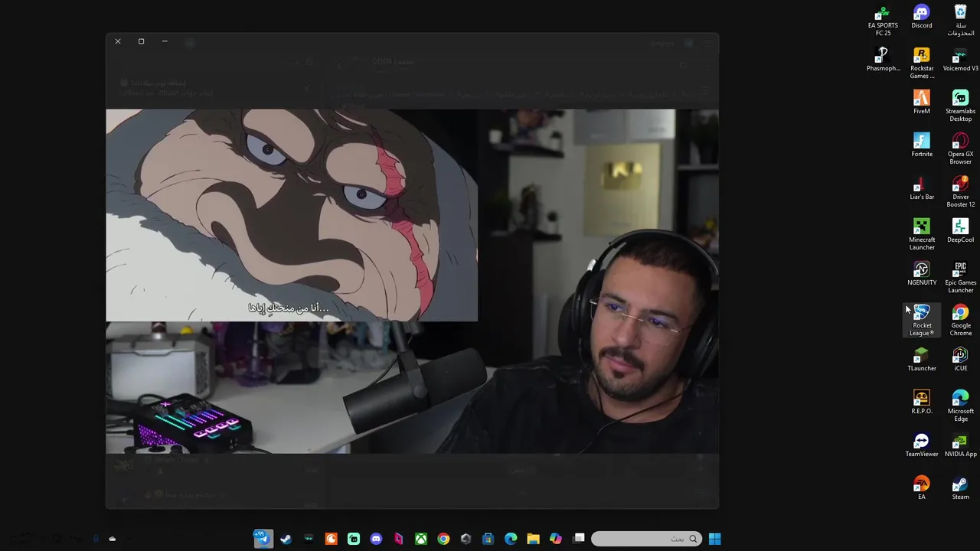Open Task View from the taskbar
The height and width of the screenshot is (551, 980).
(x=579, y=539)
